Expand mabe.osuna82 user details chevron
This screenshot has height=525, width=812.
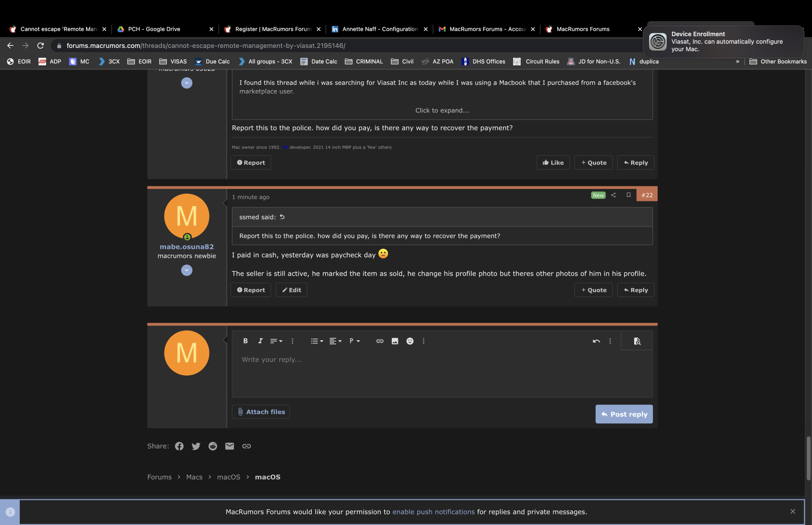tap(187, 270)
